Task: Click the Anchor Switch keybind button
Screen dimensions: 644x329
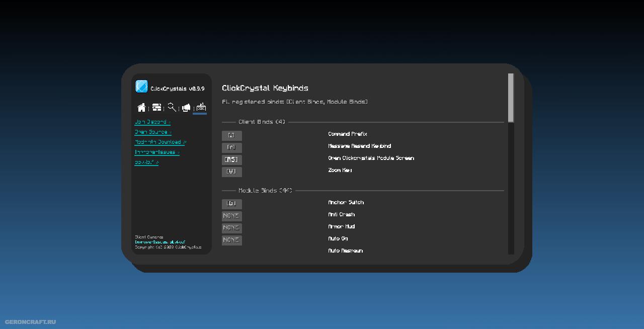Action: tap(231, 204)
